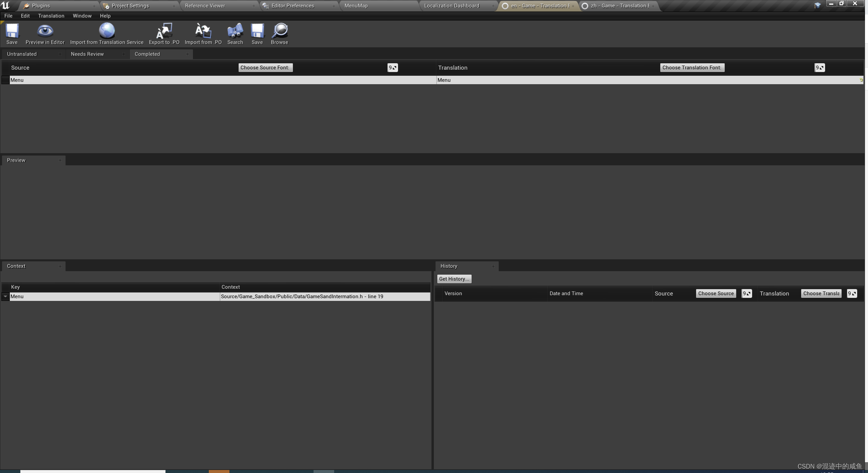Switch to the Untranslated tab
Screen dimensions: 868x473
(x=22, y=54)
